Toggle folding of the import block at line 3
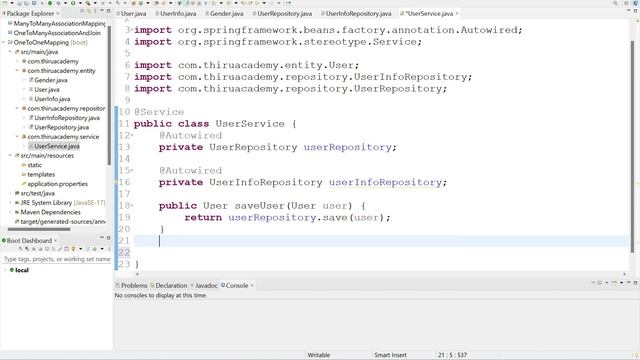Screen dimensions: 640x360 132,30
